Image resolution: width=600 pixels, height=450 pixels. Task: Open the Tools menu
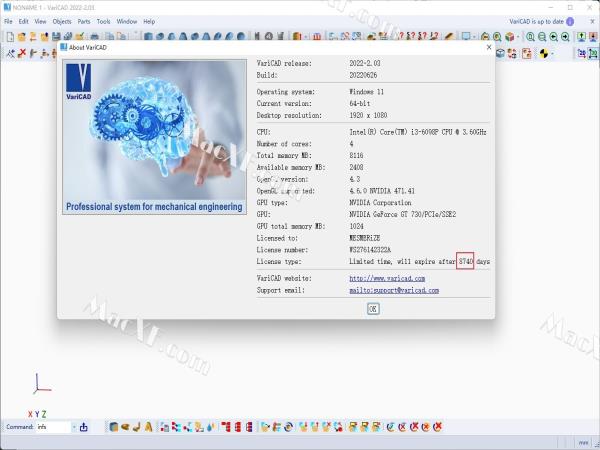click(103, 21)
